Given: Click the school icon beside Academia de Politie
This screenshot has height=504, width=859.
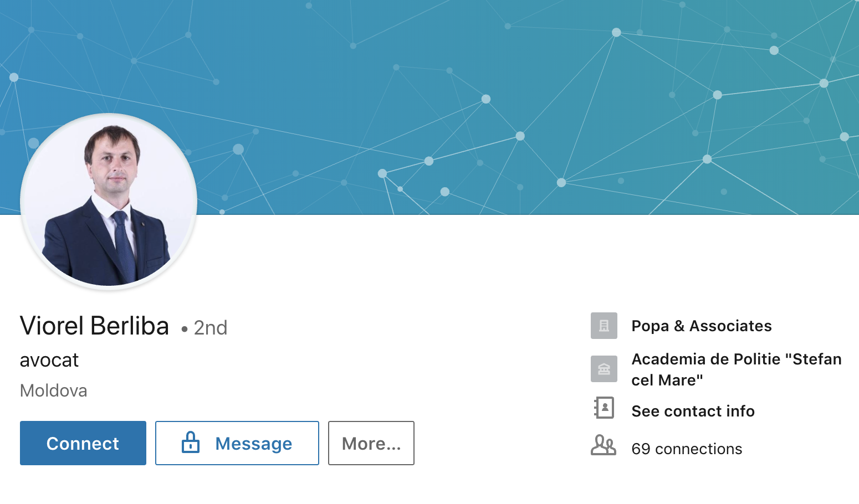Looking at the screenshot, I should (x=604, y=369).
